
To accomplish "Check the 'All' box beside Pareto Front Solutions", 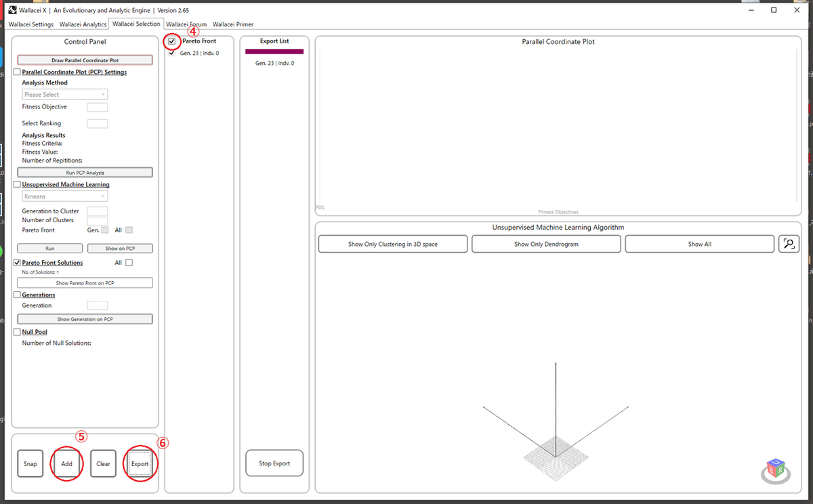I will 129,263.
